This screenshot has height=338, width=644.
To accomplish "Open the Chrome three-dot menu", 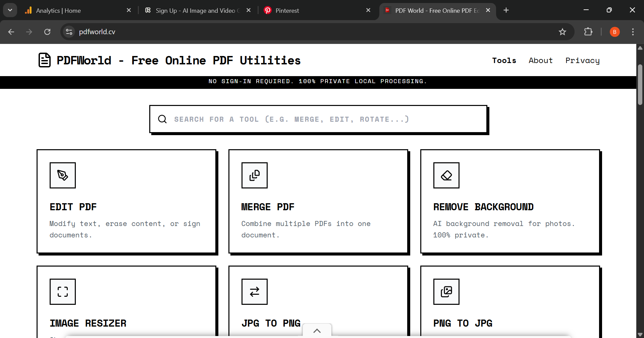I will point(633,32).
